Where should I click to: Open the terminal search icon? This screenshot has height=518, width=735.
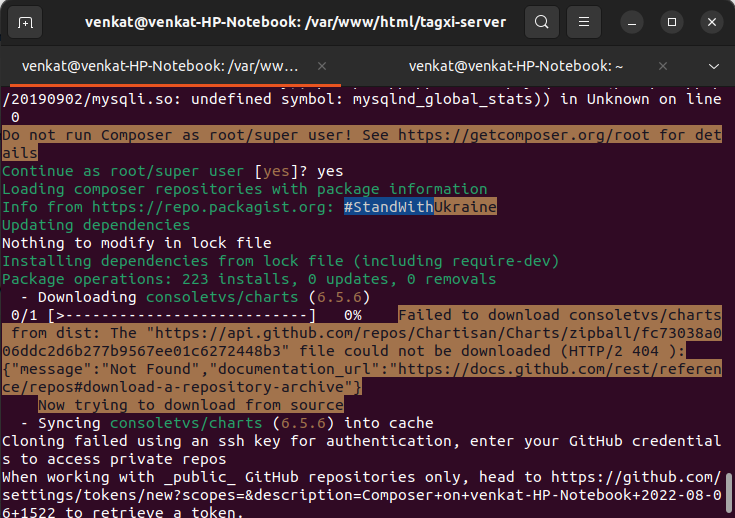[x=541, y=22]
